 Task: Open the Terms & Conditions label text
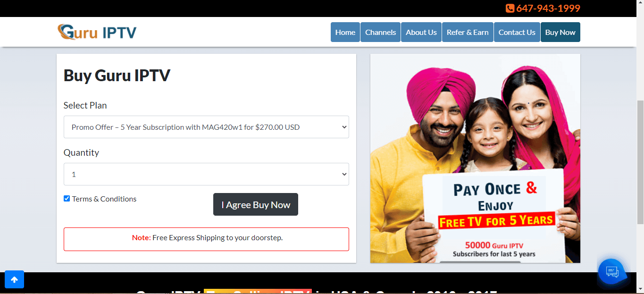click(104, 199)
